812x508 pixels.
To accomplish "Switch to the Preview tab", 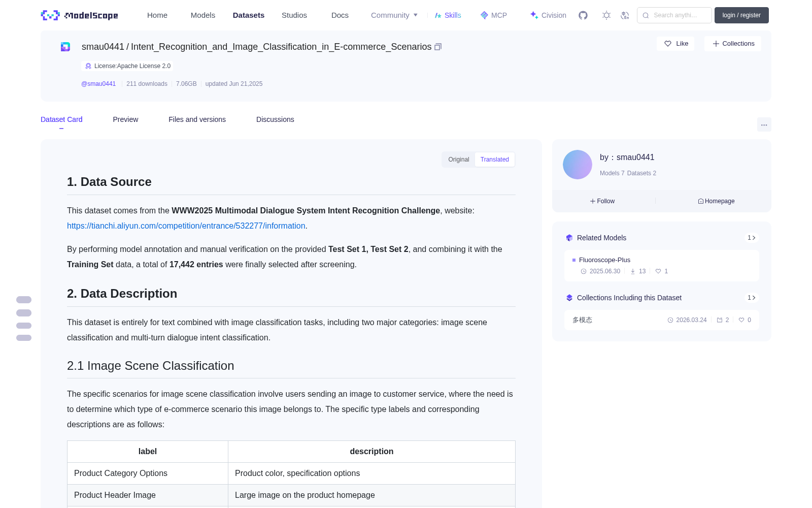I will point(125,119).
